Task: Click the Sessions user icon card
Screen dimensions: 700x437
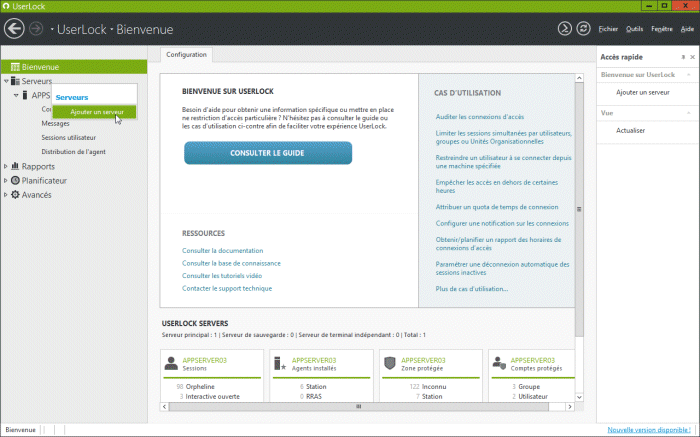Action: (171, 363)
